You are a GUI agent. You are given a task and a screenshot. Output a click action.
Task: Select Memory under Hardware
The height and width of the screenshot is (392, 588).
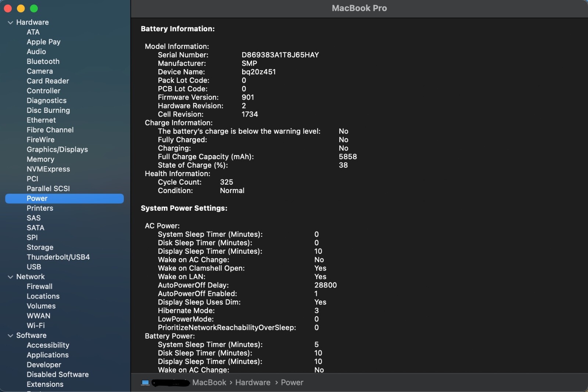[x=40, y=159]
